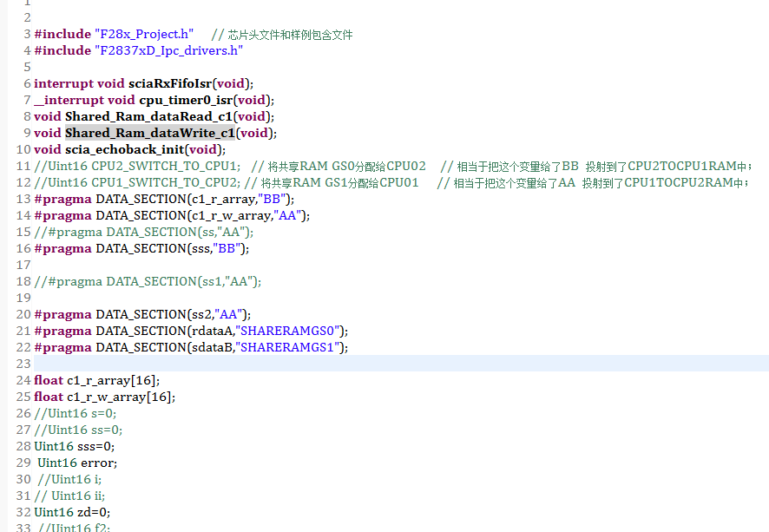This screenshot has width=769, height=532.
Task: Click pragma DATA_SECTION c1_r_w_array "AA" line
Action: click(172, 216)
